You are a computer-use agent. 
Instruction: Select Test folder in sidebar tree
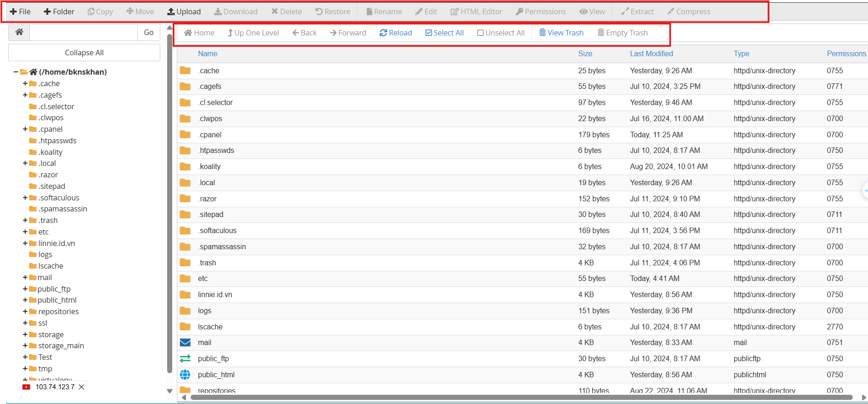[45, 357]
